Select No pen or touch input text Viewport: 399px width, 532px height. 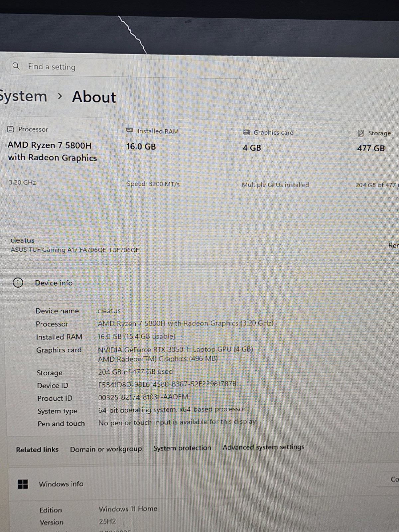tap(177, 422)
